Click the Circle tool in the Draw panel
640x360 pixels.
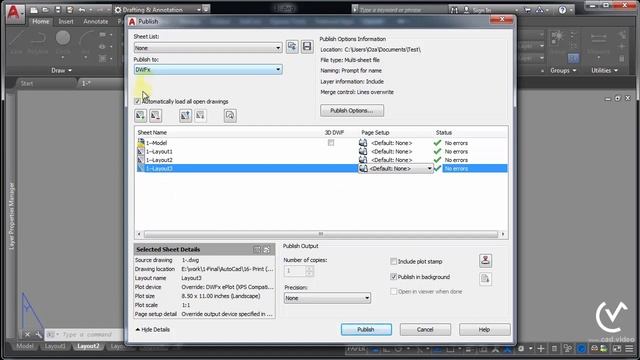(x=63, y=38)
